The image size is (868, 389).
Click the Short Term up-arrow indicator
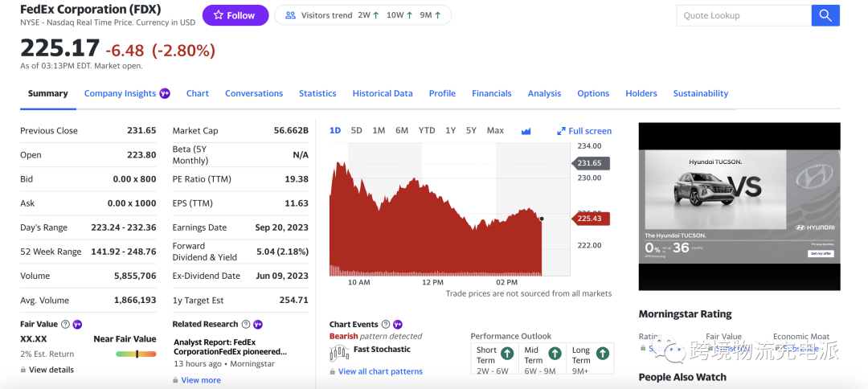tap(507, 353)
